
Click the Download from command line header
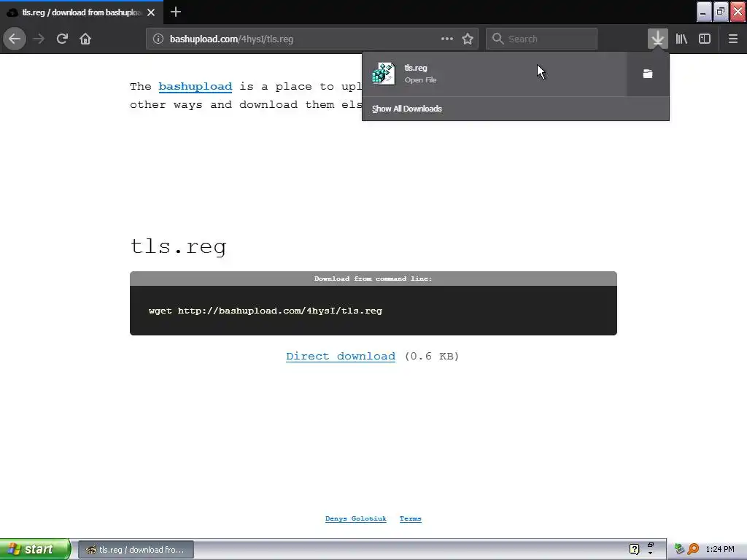tap(373, 279)
